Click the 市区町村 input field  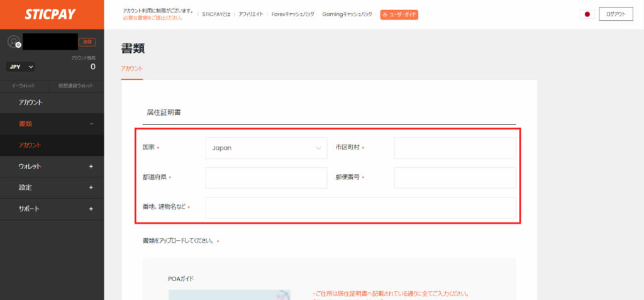coord(455,148)
